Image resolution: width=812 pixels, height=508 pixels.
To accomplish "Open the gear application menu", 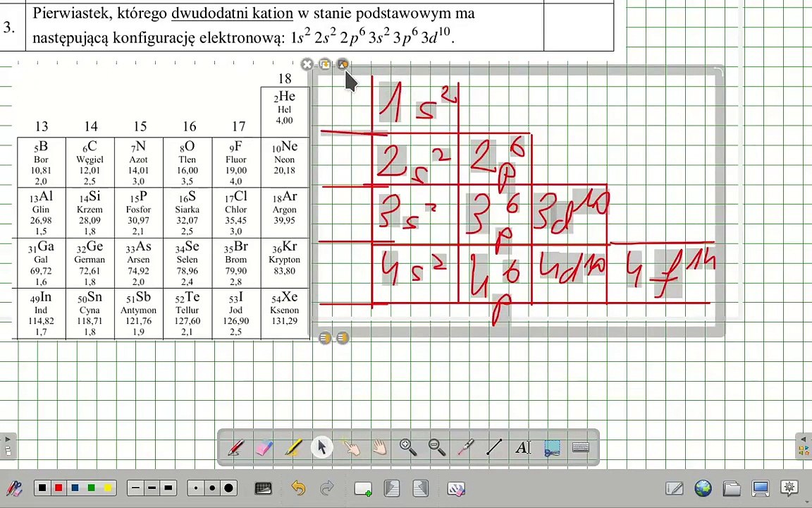I will click(789, 488).
